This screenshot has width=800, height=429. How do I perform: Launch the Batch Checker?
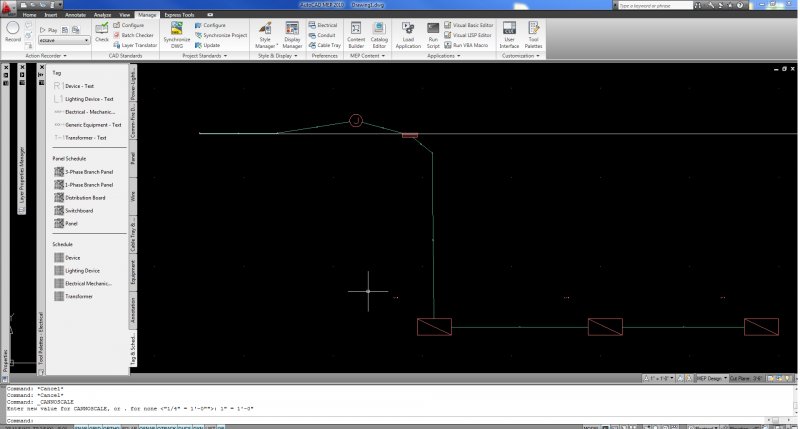click(x=134, y=35)
